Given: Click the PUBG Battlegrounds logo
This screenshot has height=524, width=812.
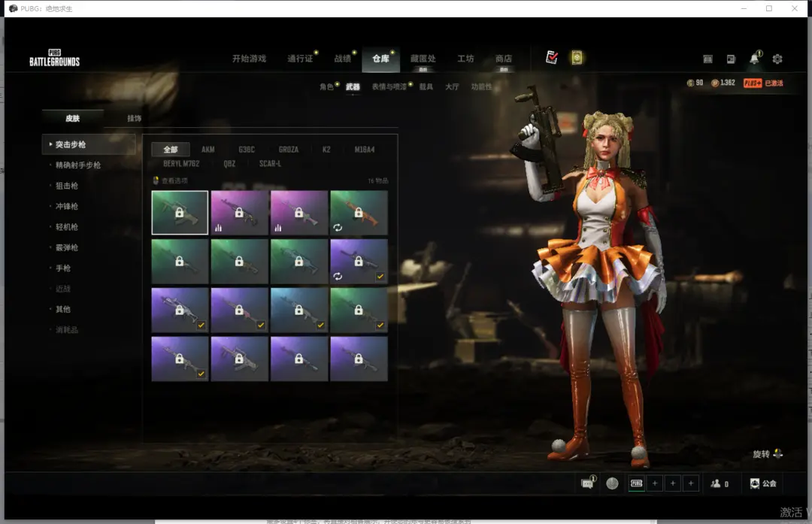Looking at the screenshot, I should tap(54, 58).
